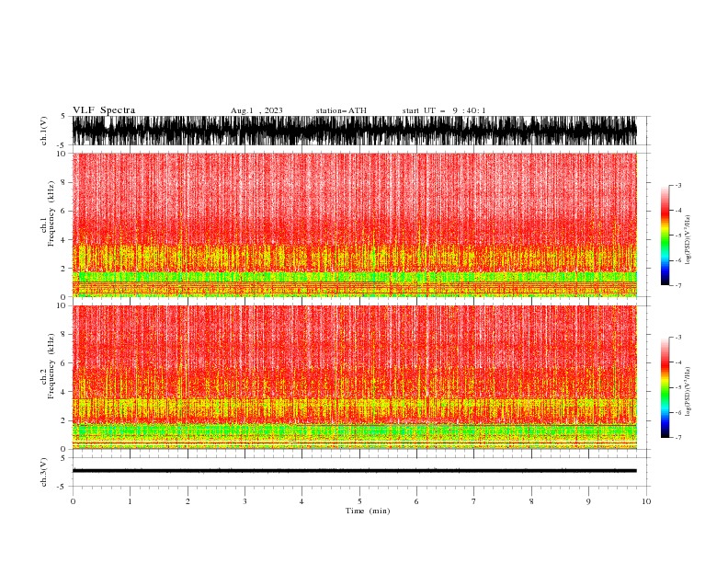Click time axis tick label '5'
Viewport: 728px width, 563px height.
(359, 501)
